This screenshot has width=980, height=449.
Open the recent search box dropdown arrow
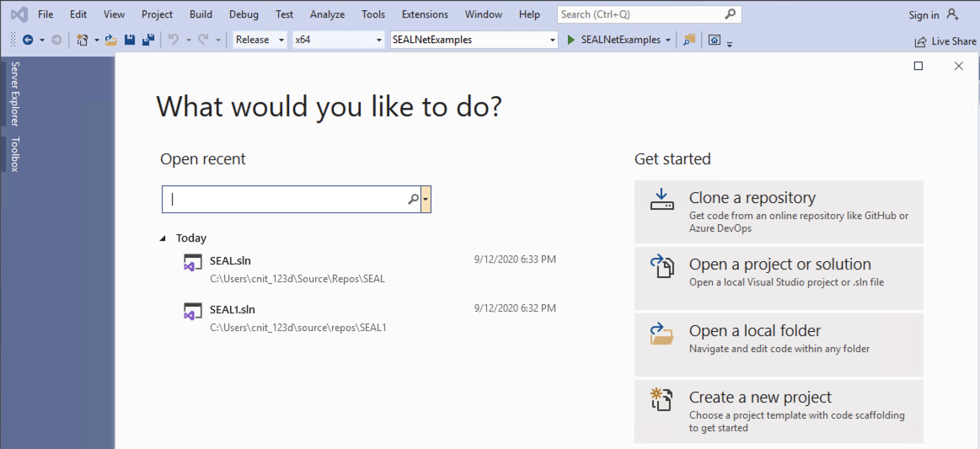pyautogui.click(x=426, y=199)
